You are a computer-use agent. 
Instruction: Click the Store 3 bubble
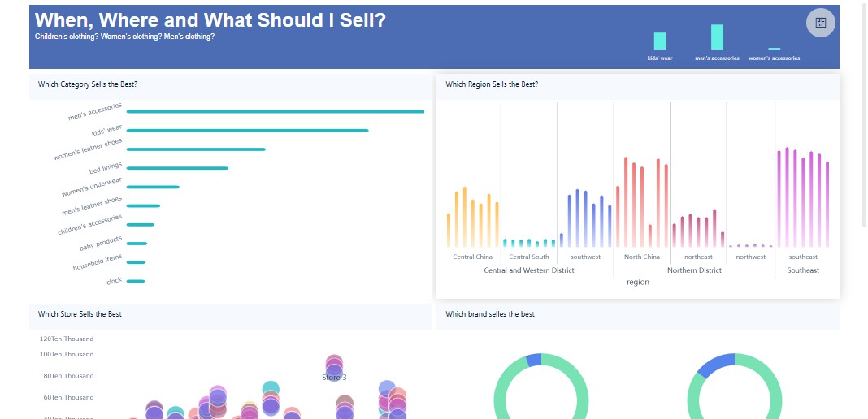coord(333,365)
